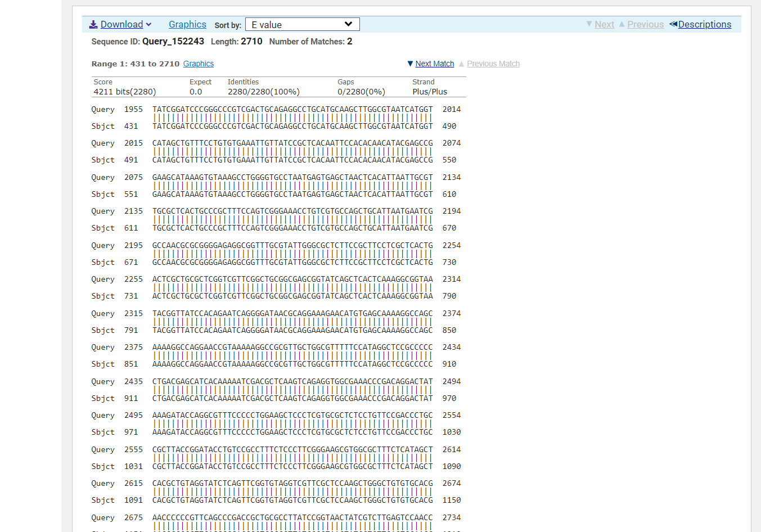Click the Previous Match link
Viewport: 761px width, 532px height.
pyautogui.click(x=493, y=64)
